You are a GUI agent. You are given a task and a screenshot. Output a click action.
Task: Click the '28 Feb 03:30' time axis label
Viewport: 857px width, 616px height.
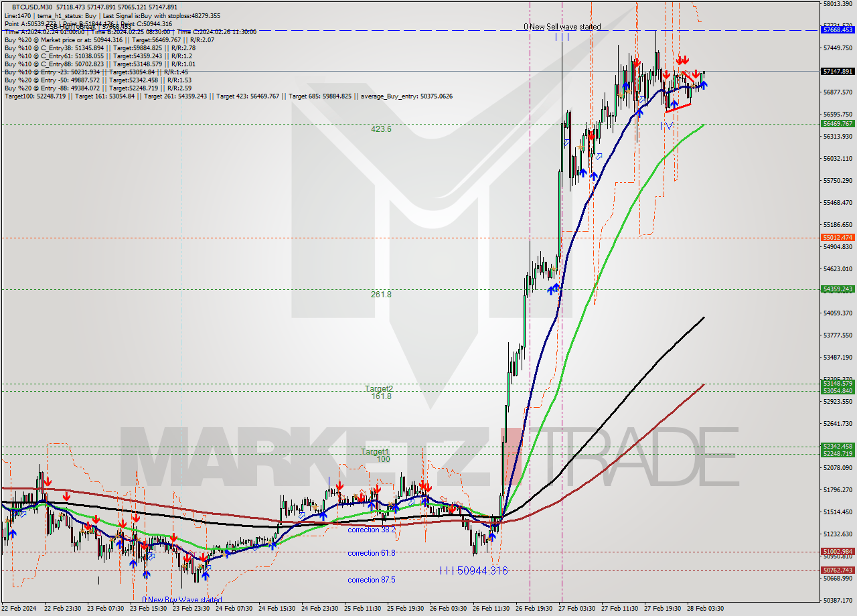point(706,609)
